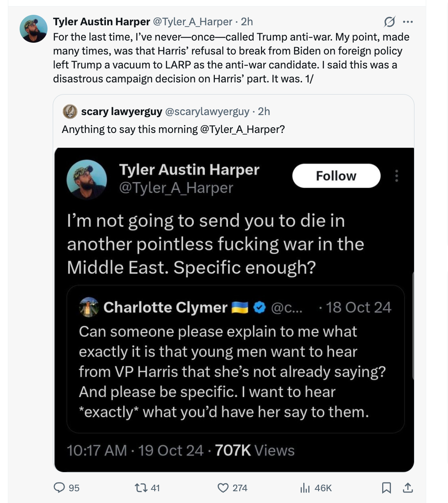Share the tweet via upload icon
This screenshot has width=448, height=503.
(x=407, y=488)
